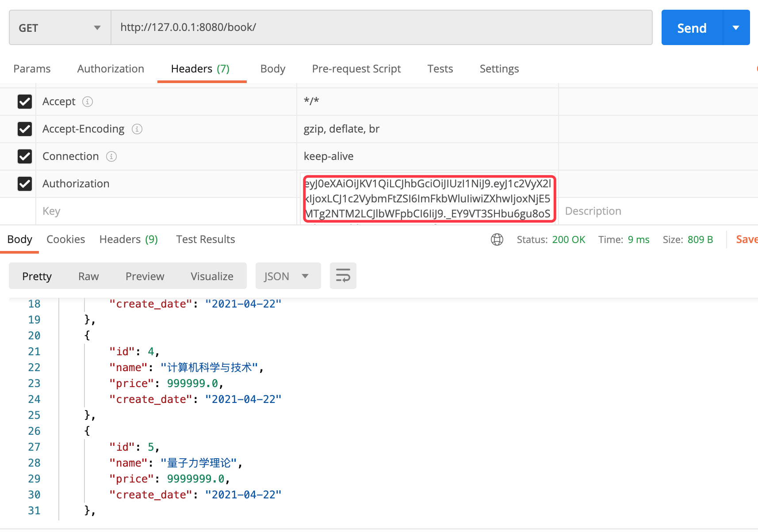Uncheck the Accept-Encoding header checkbox

tap(25, 129)
